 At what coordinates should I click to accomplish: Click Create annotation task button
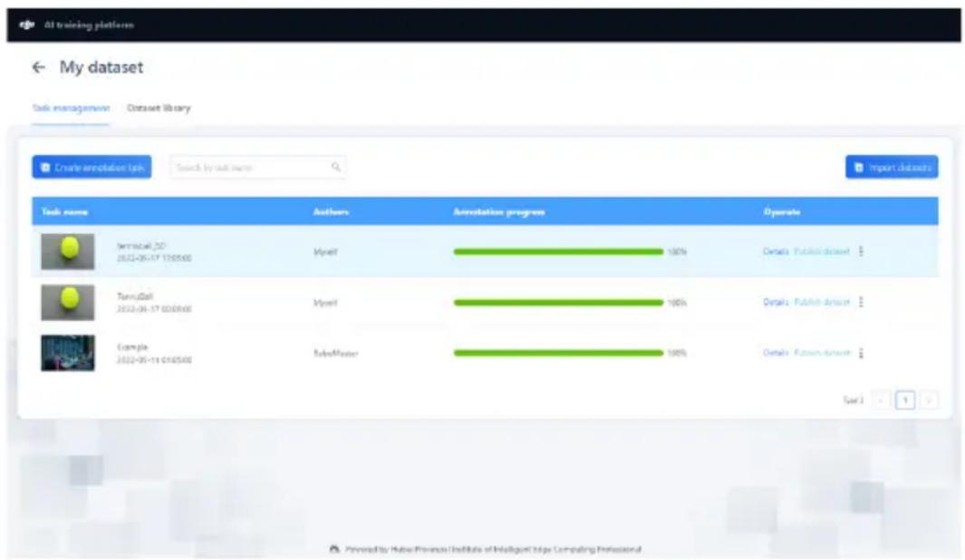click(92, 168)
